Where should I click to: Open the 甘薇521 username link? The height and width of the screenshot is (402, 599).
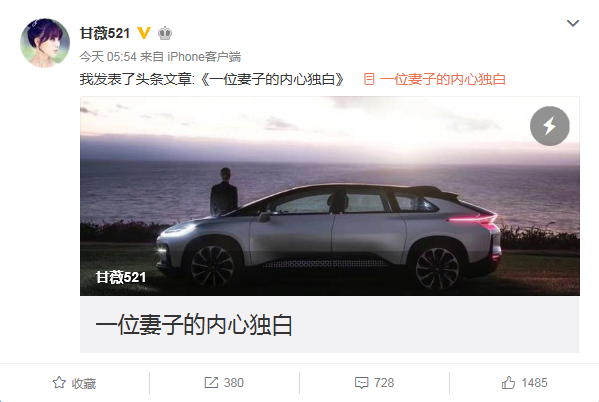pos(105,33)
